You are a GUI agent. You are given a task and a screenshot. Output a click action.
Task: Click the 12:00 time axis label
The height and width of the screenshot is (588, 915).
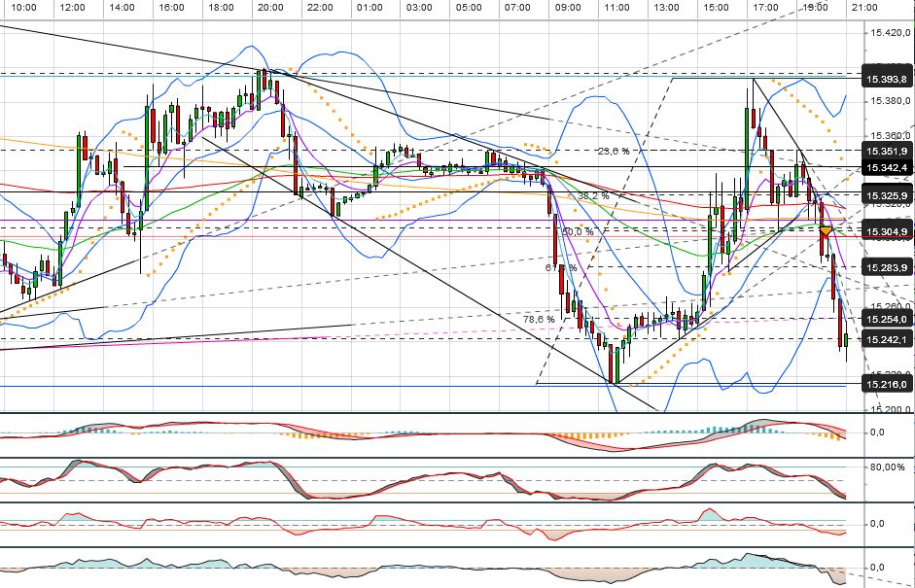(x=72, y=8)
